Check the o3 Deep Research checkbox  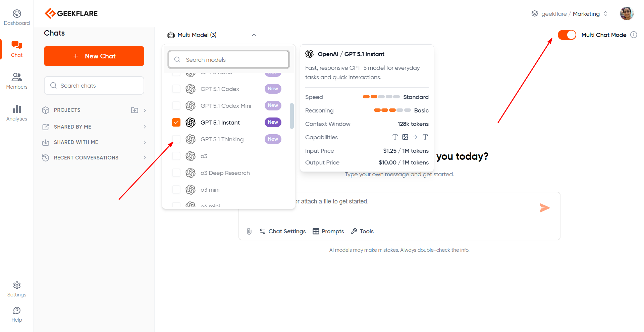coord(176,173)
